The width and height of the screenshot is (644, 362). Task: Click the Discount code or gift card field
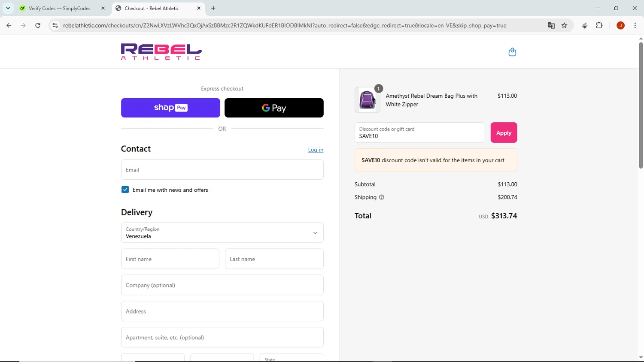tap(419, 133)
